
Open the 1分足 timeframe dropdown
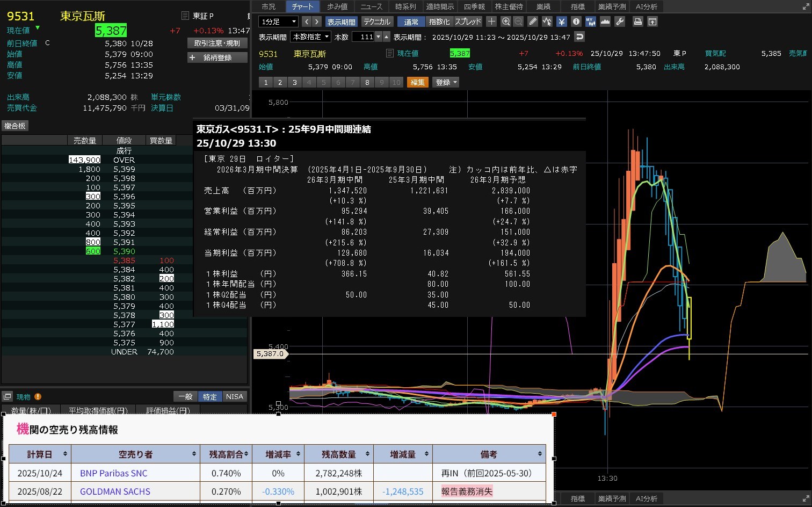[278, 21]
